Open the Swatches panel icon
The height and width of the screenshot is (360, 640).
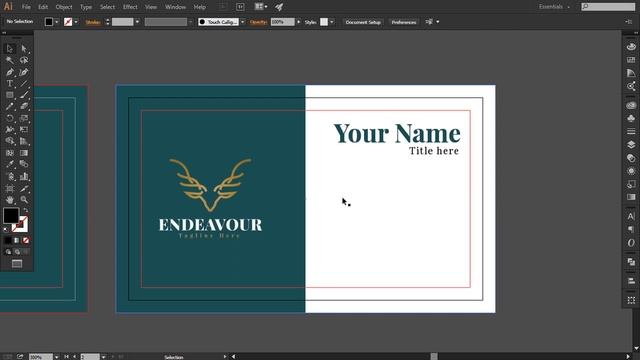click(631, 60)
